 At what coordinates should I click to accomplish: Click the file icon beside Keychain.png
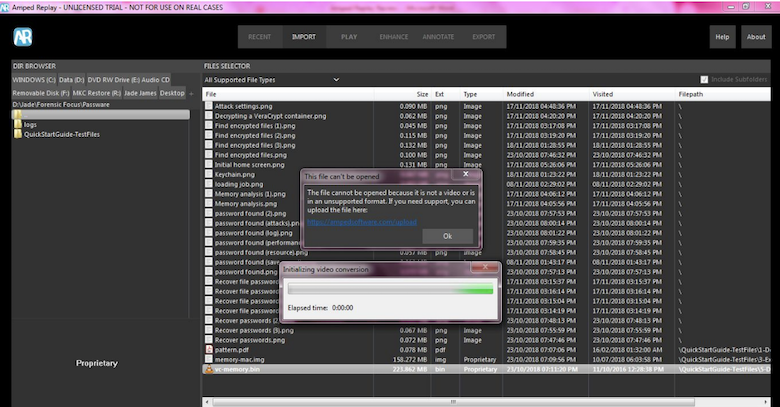click(x=209, y=174)
